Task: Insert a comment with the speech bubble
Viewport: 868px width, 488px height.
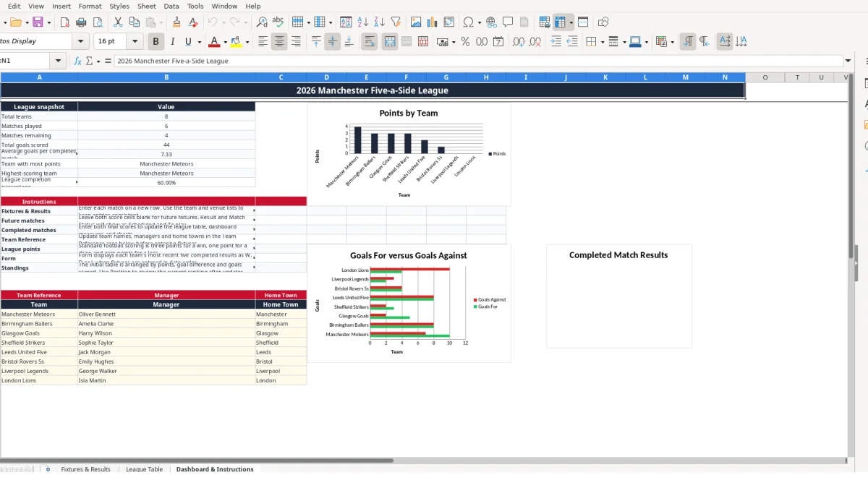Action: click(x=508, y=22)
